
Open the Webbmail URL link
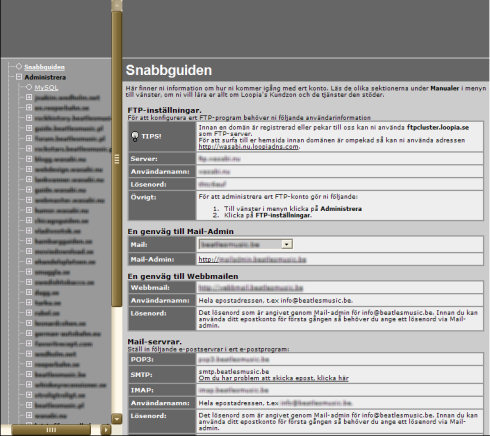point(251,288)
